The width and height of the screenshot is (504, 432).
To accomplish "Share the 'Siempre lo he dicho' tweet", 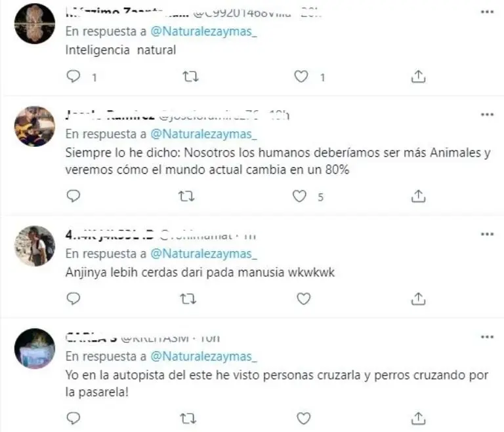I will tap(418, 196).
